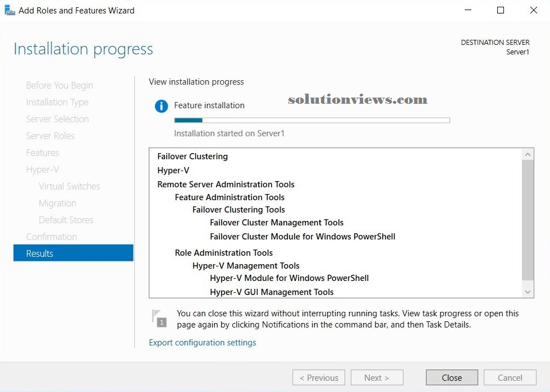Image resolution: width=550 pixels, height=392 pixels.
Task: Click the 'DESTINATION SERVER' label
Action: point(495,43)
